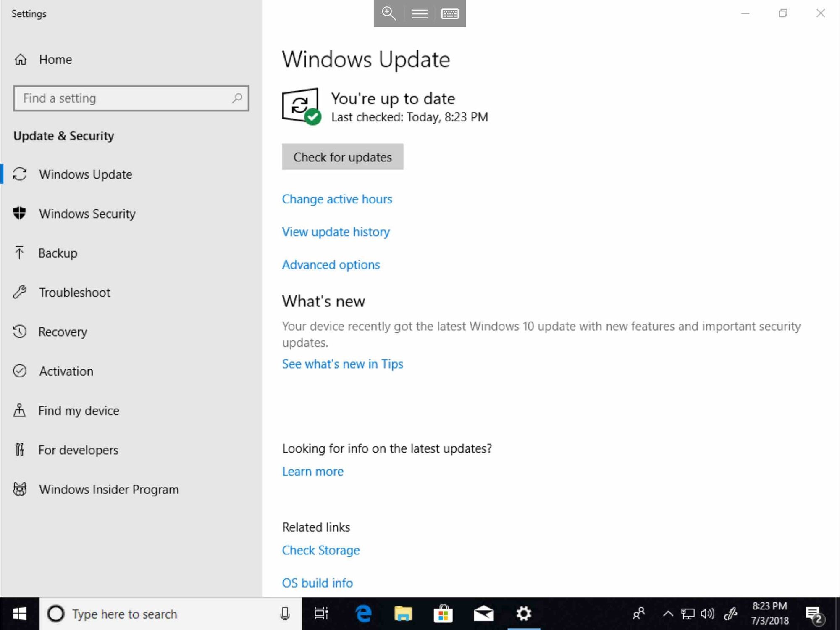Open the People icon in system tray
The image size is (840, 630).
pyautogui.click(x=638, y=614)
